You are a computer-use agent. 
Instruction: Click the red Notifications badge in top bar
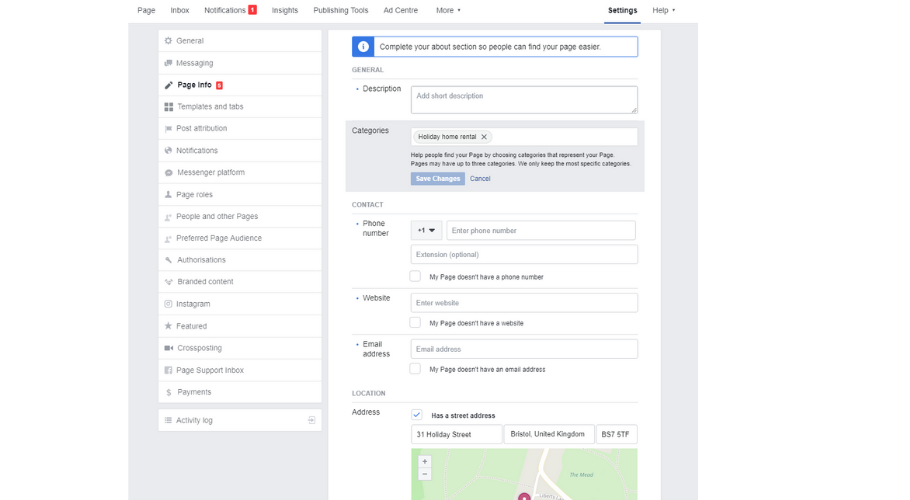pyautogui.click(x=252, y=10)
